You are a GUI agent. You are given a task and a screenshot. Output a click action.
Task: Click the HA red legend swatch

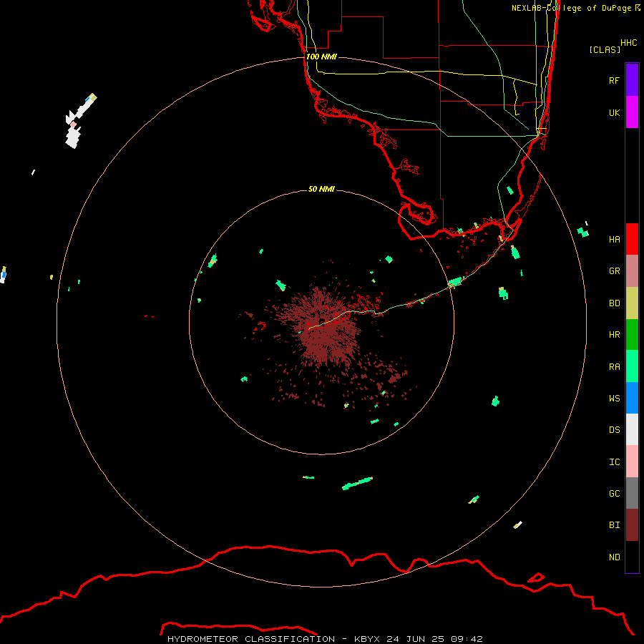(x=632, y=239)
